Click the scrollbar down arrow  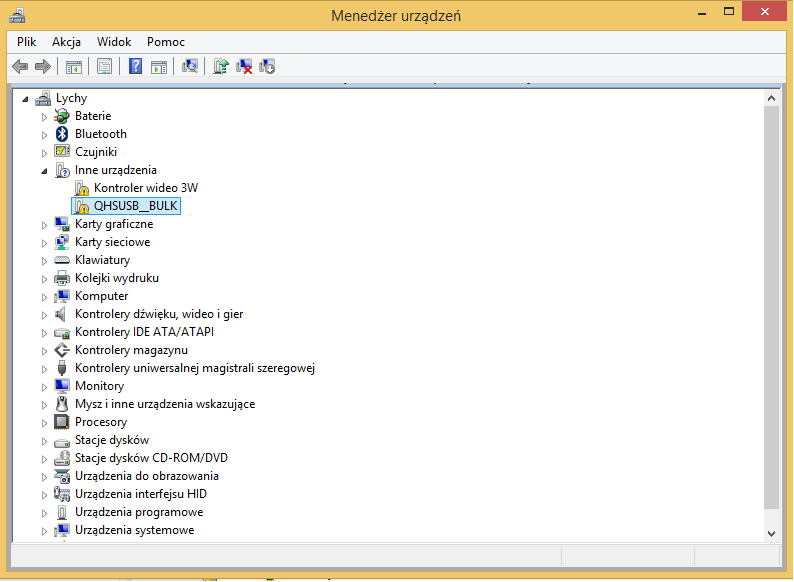point(772,535)
